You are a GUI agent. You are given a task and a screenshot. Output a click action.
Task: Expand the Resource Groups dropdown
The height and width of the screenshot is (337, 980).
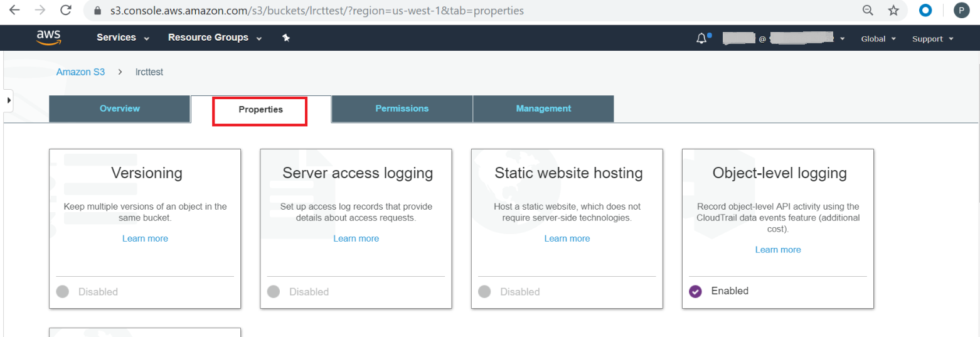click(x=215, y=38)
